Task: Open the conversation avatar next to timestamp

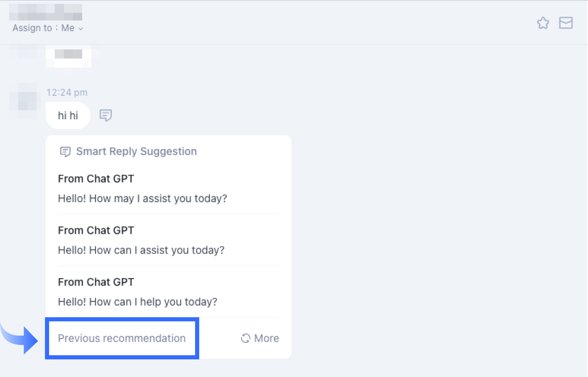Action: [24, 100]
